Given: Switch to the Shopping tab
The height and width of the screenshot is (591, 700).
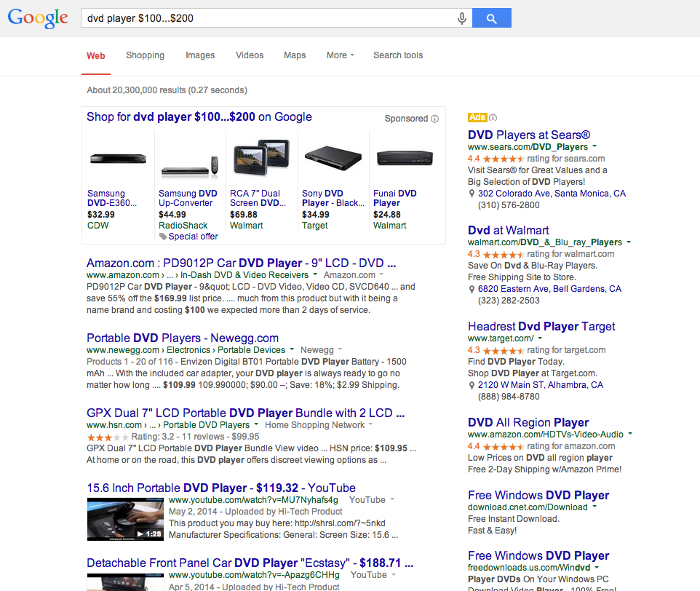Looking at the screenshot, I should [145, 55].
